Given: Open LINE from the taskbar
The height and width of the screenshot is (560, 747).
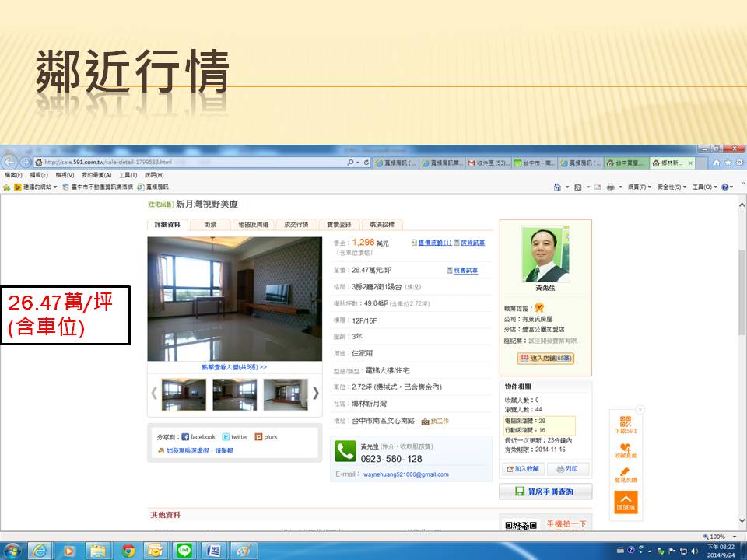Looking at the screenshot, I should pos(184,551).
